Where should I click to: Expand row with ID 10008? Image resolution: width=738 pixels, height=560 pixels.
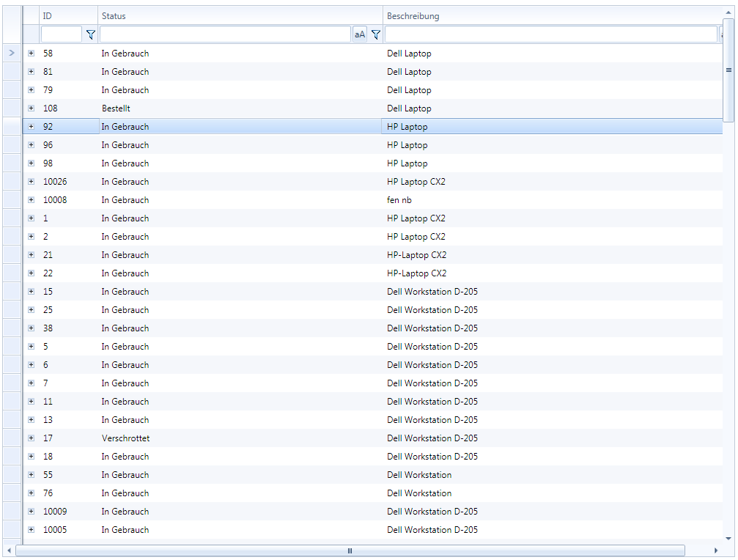pyautogui.click(x=31, y=200)
